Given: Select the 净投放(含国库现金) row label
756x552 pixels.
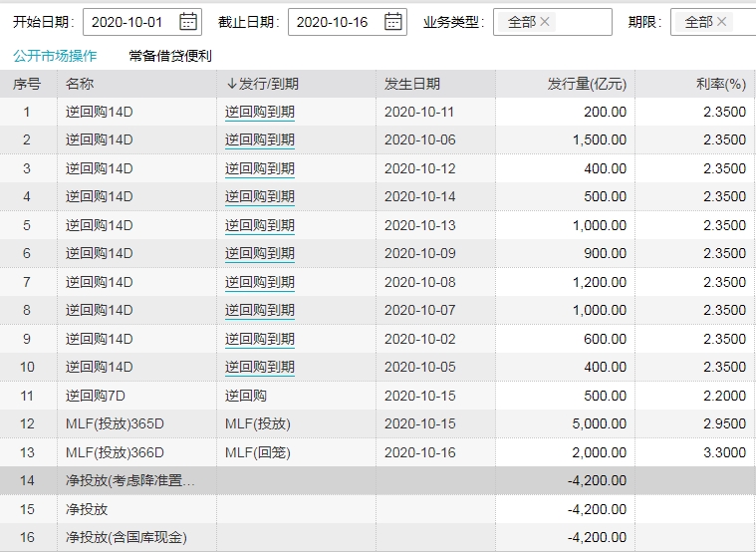Looking at the screenshot, I should click(x=126, y=537).
